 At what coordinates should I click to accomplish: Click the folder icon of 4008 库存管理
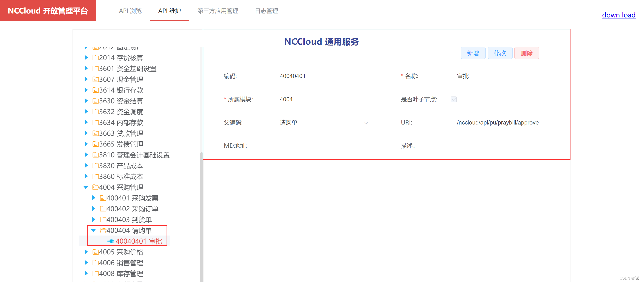click(95, 273)
